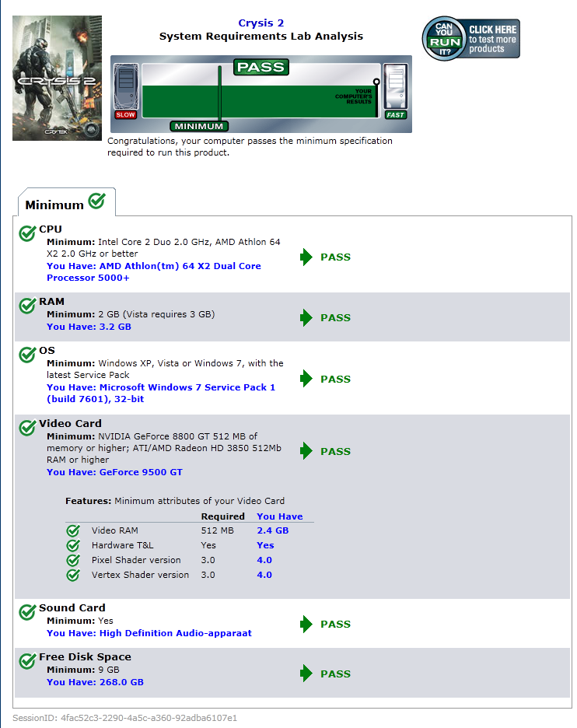Click 'You Have: GeForce 9500 GT' text
The height and width of the screenshot is (728, 577).
coord(114,471)
